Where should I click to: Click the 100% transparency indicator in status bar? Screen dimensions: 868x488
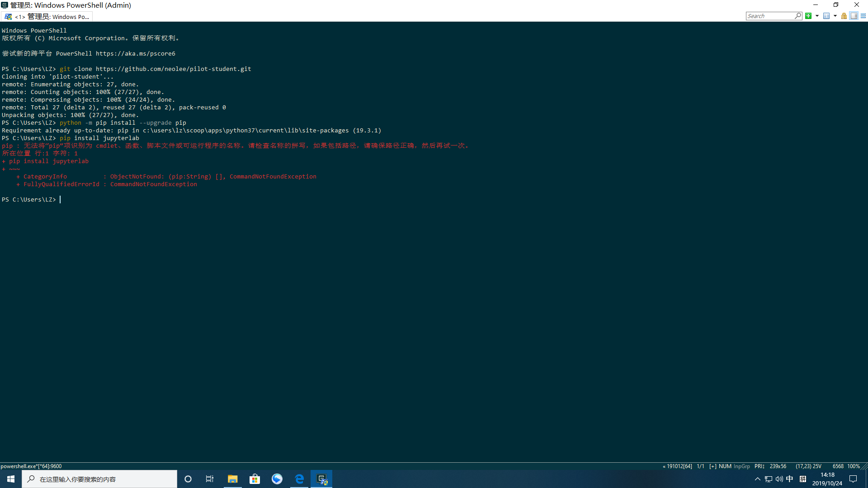tap(854, 466)
